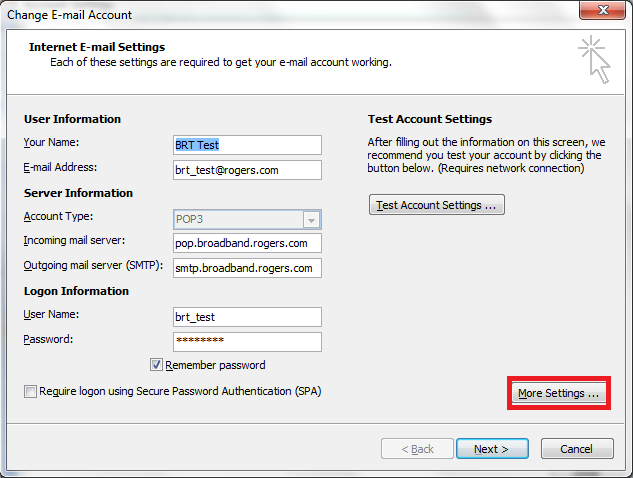Click the Server Information section label
The height and width of the screenshot is (478, 633).
78,193
